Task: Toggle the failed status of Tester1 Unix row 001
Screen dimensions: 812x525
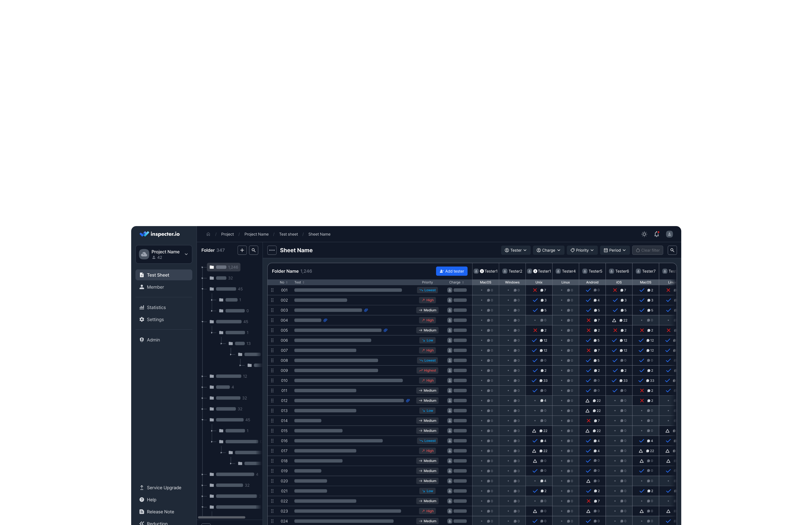Action: [535, 290]
